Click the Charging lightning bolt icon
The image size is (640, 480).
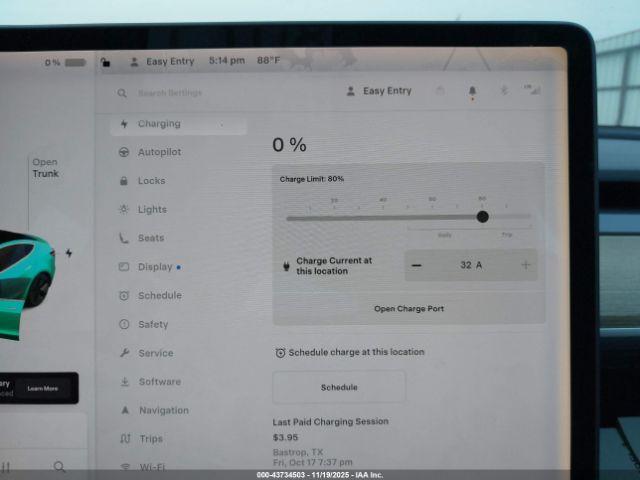point(124,124)
